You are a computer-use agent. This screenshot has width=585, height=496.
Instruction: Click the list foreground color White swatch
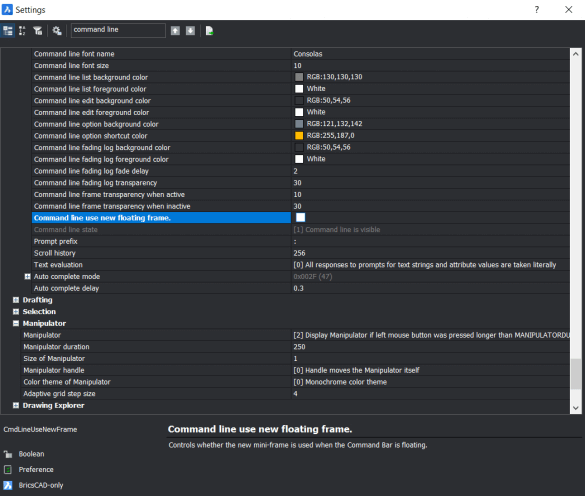coord(299,88)
